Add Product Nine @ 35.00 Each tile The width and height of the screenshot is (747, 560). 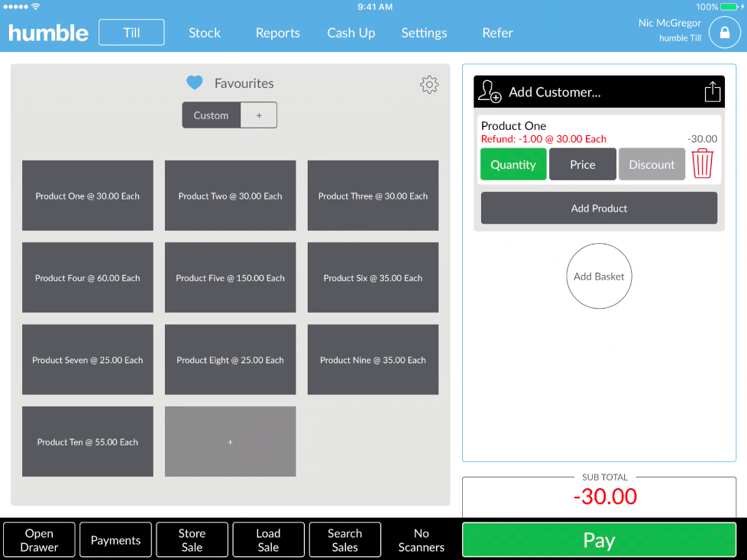(x=373, y=359)
